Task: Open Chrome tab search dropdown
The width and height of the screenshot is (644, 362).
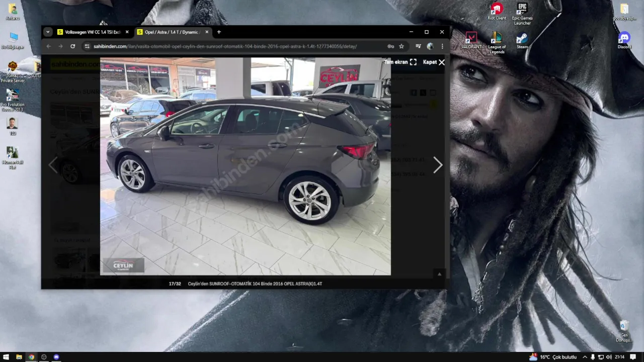Action: point(48,32)
